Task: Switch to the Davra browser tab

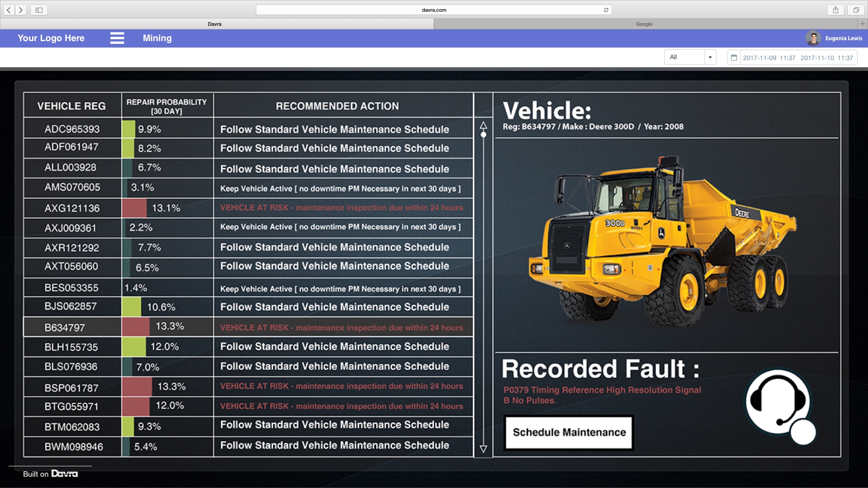Action: [215, 24]
